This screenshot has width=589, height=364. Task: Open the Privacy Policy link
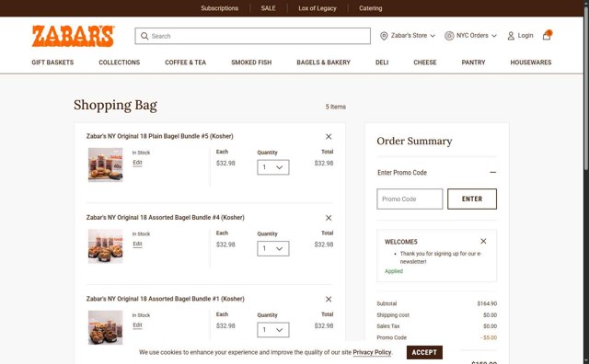[x=372, y=352]
